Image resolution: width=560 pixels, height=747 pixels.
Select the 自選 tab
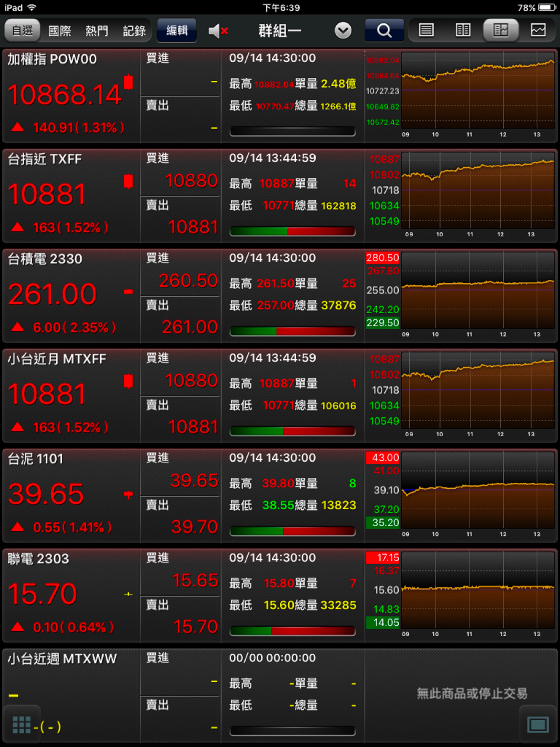[x=22, y=31]
